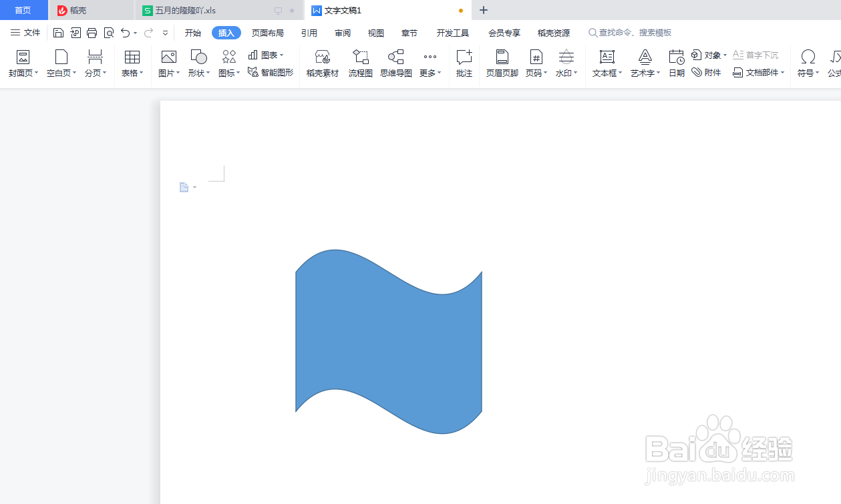Click the More (更多) ellipsis icon
The image size is (841, 504).
coord(430,57)
